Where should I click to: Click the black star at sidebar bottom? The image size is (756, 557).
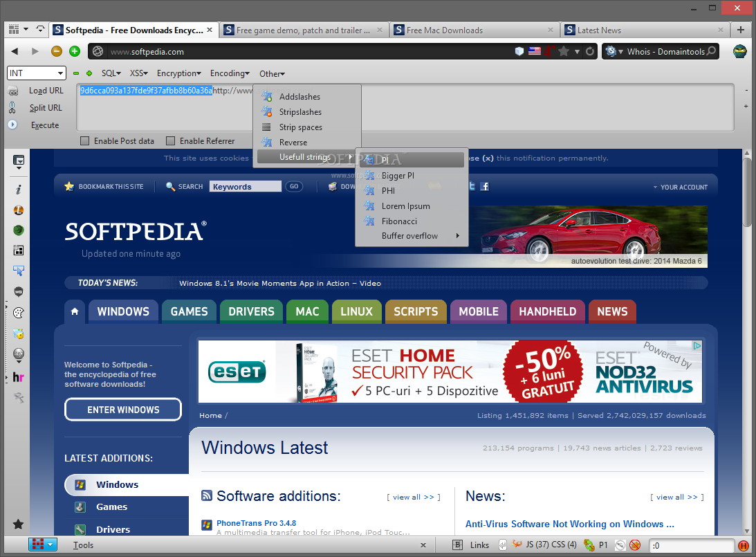point(18,524)
